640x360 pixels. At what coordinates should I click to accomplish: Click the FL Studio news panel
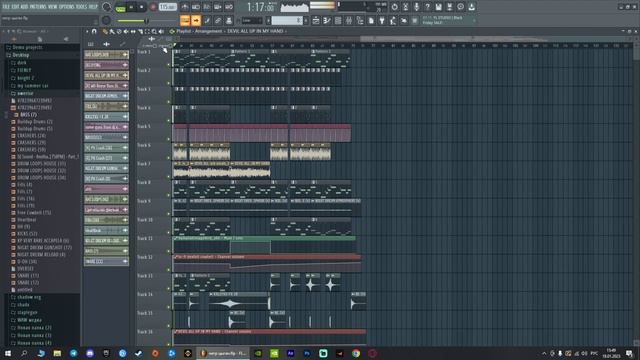449,20
